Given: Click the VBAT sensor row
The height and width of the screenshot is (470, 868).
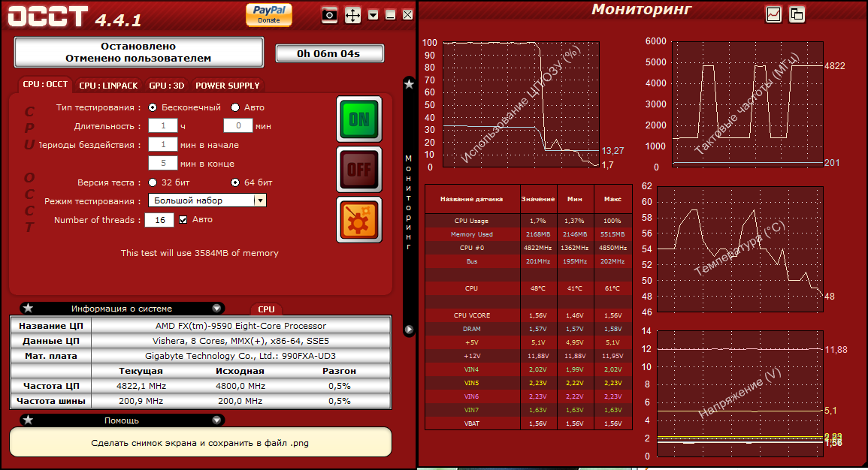Looking at the screenshot, I should click(x=528, y=423).
